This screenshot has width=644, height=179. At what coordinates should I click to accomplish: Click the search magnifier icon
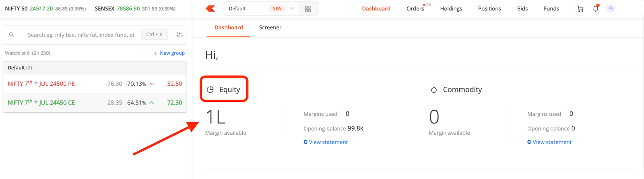tap(11, 35)
